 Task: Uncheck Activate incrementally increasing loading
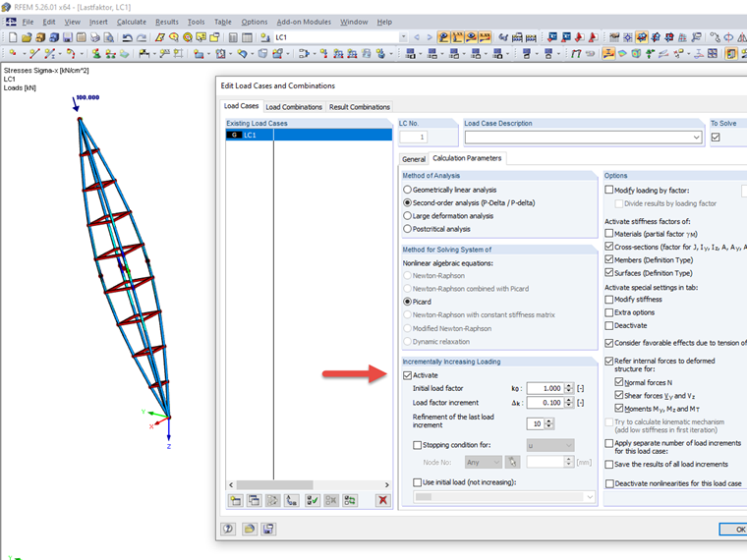point(407,375)
